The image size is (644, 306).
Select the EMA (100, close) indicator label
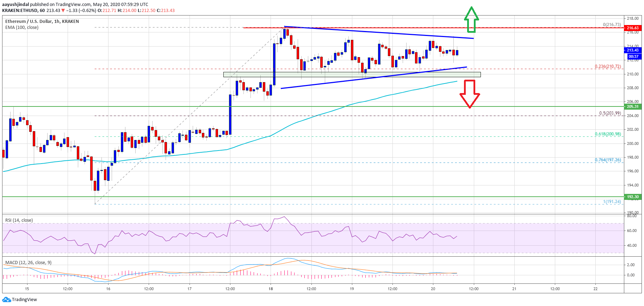click(x=22, y=27)
